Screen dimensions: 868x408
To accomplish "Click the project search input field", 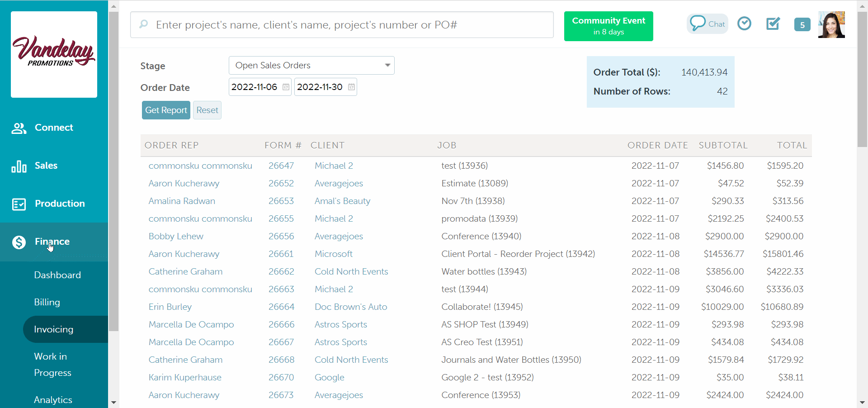I will click(x=342, y=25).
